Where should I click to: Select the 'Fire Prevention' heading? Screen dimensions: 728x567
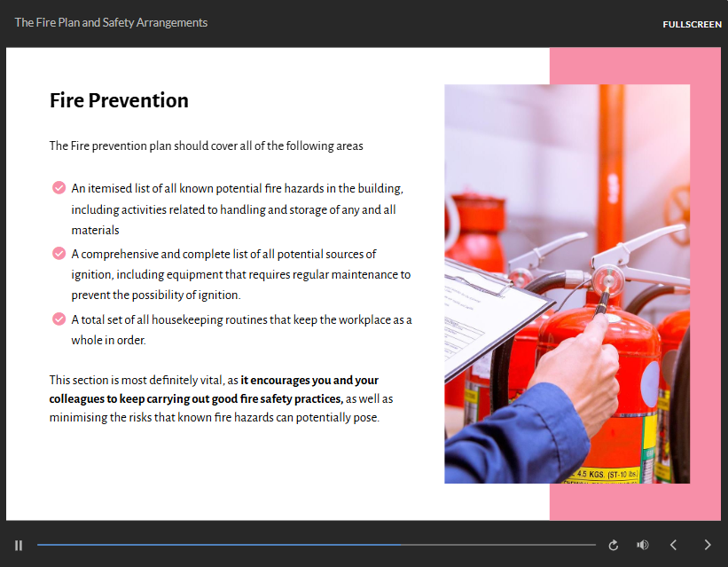119,100
